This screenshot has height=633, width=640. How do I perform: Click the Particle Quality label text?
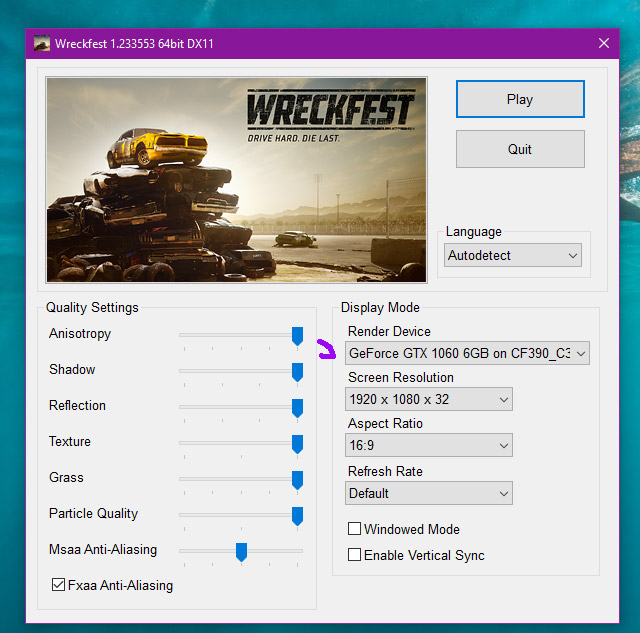93,513
